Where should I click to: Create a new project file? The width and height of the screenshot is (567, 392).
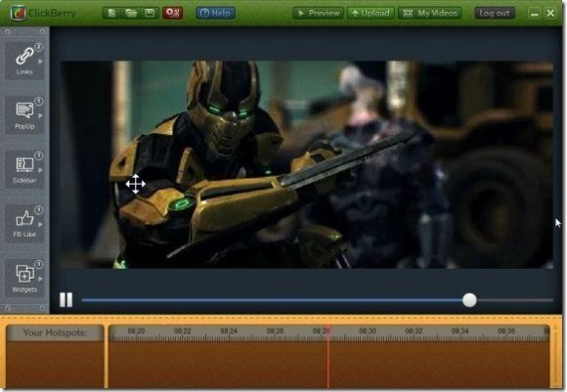point(111,14)
